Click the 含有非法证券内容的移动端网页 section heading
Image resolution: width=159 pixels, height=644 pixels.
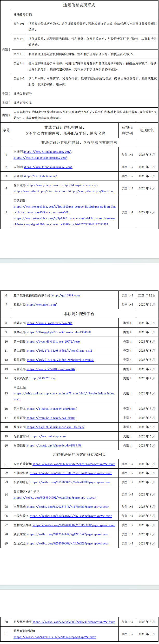click(x=79, y=455)
